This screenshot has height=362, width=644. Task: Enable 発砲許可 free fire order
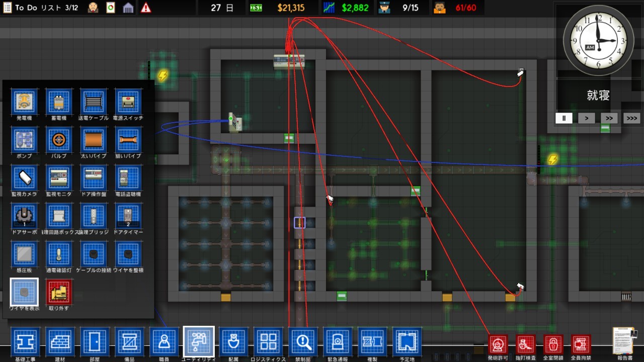click(498, 345)
